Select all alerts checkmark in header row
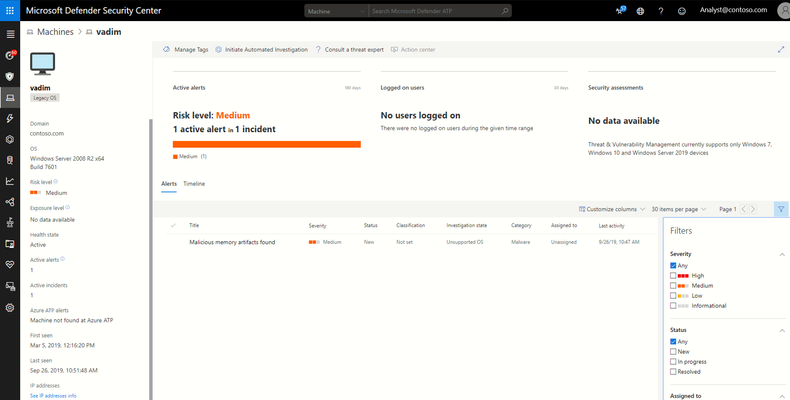Screen dimensions: 790x400 coord(173,225)
